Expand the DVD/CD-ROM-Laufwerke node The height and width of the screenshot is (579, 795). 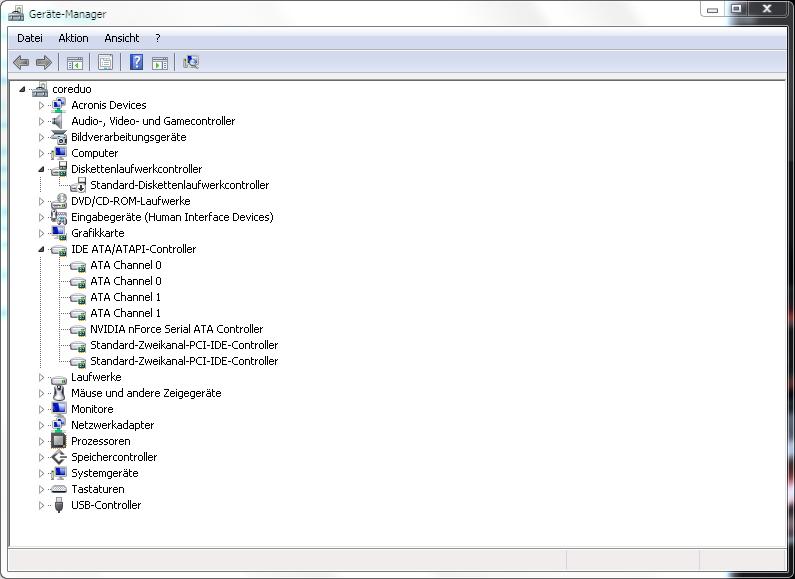tap(41, 201)
